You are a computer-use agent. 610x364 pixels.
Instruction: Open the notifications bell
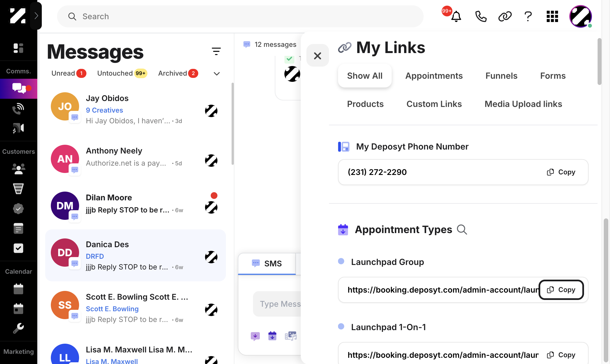(x=456, y=16)
